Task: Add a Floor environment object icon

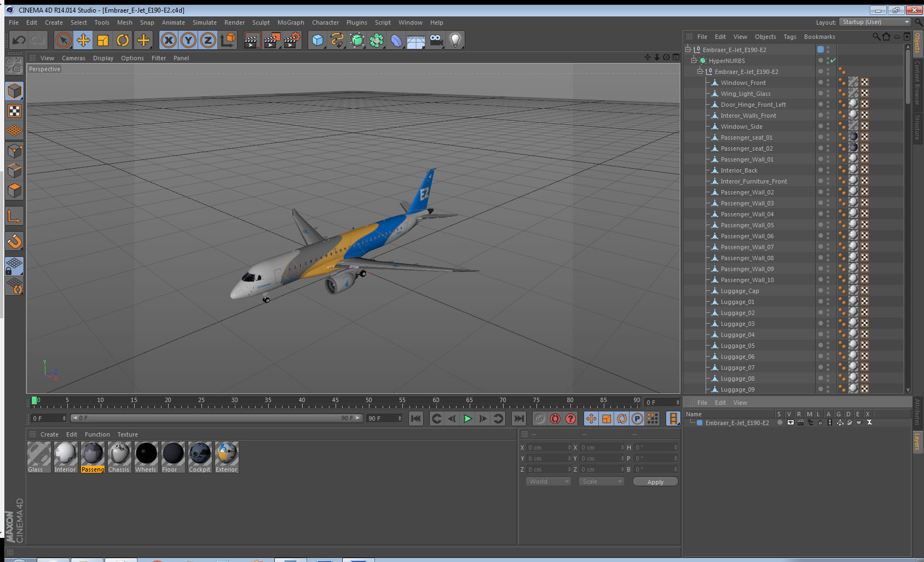Action: pos(416,40)
